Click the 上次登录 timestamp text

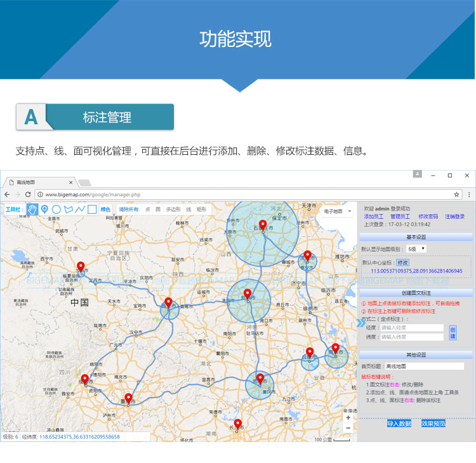click(x=397, y=225)
